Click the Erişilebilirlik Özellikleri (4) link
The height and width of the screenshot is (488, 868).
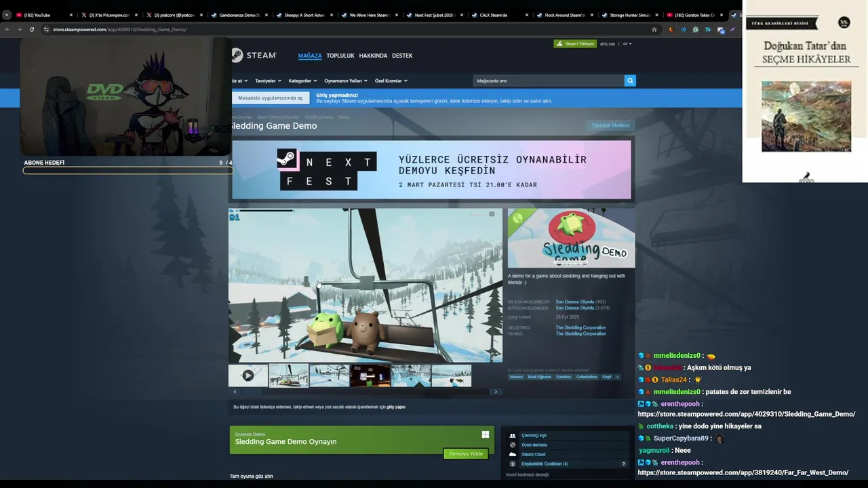click(545, 464)
